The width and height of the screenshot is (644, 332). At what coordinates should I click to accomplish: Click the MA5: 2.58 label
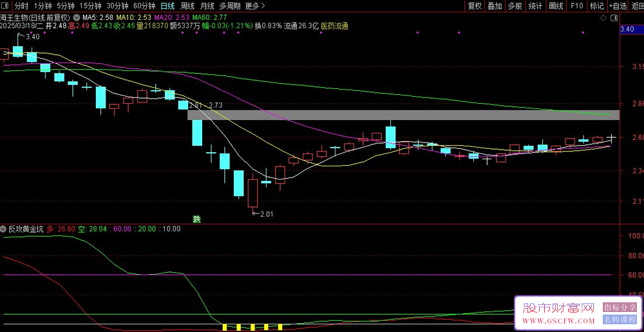point(98,17)
